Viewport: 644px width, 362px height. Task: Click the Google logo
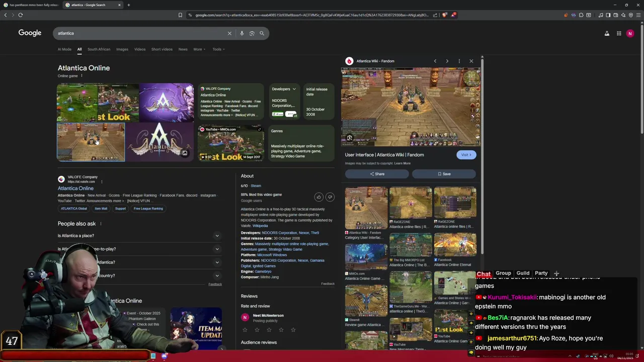pos(30,33)
